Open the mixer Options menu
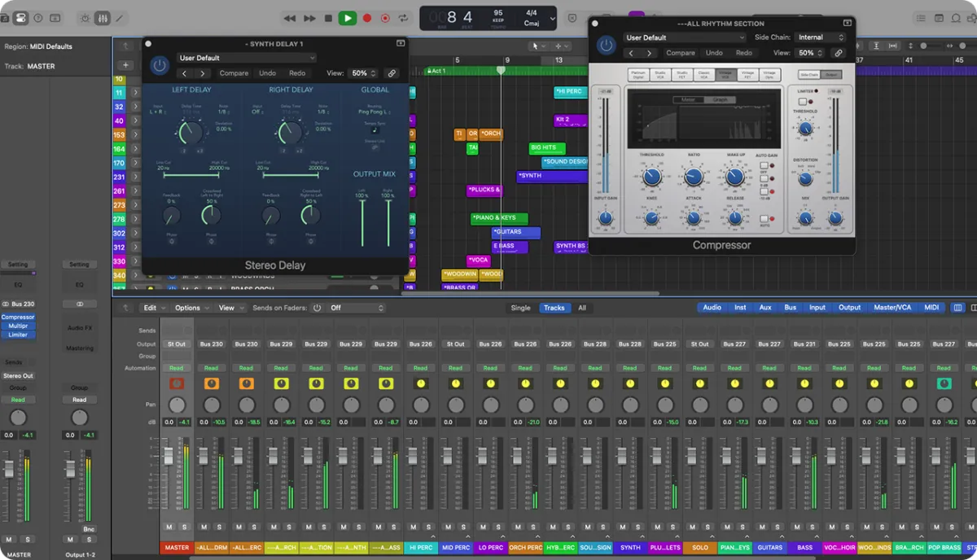The width and height of the screenshot is (977, 560). tap(191, 308)
